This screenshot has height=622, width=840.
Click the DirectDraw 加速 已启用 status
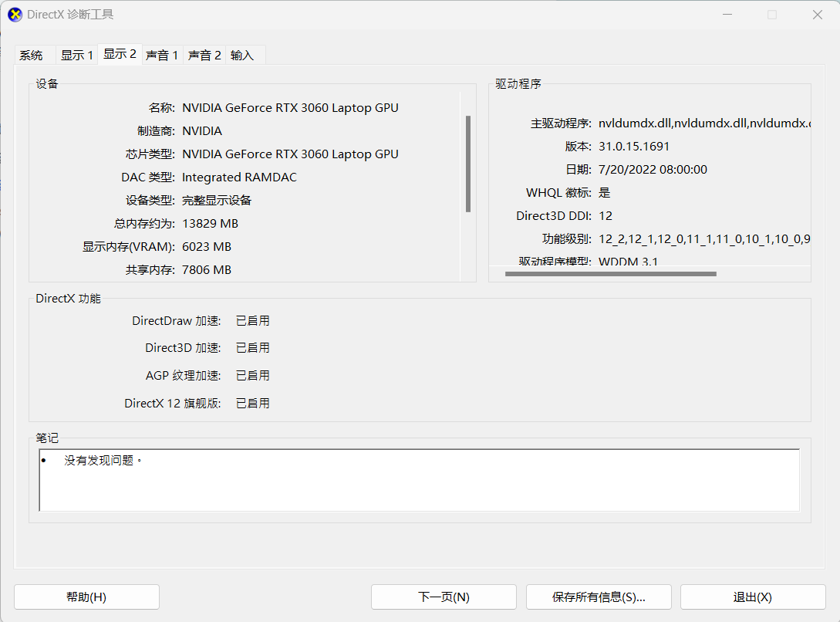(253, 321)
